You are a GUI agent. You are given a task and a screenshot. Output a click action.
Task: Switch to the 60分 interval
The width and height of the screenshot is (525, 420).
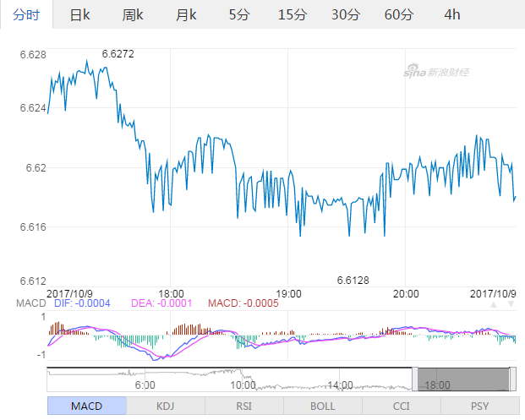click(399, 14)
